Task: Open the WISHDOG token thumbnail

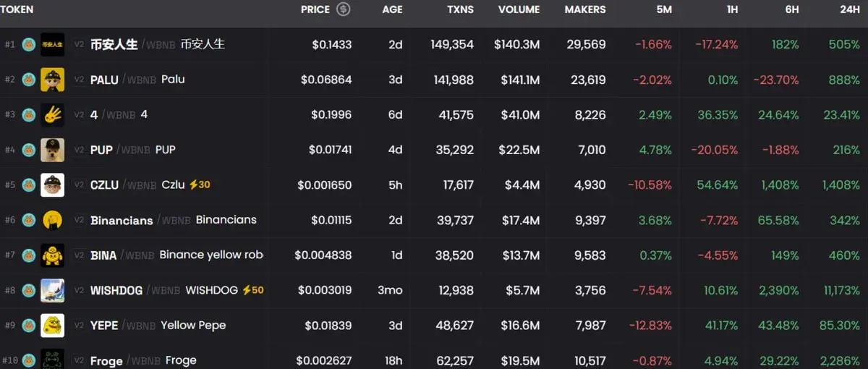Action: (52, 290)
